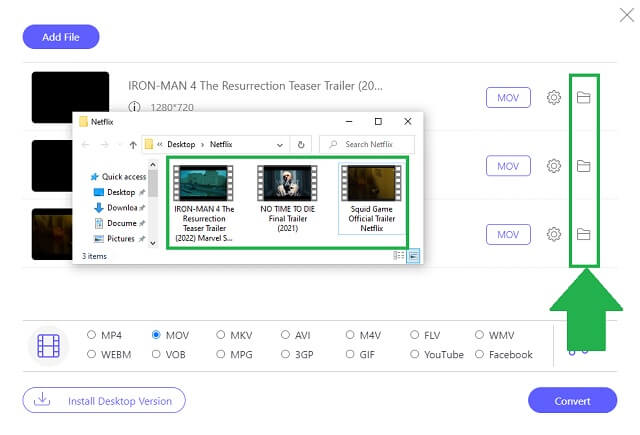The image size is (640, 435).
Task: Select the Facebook format option
Action: [x=504, y=354]
